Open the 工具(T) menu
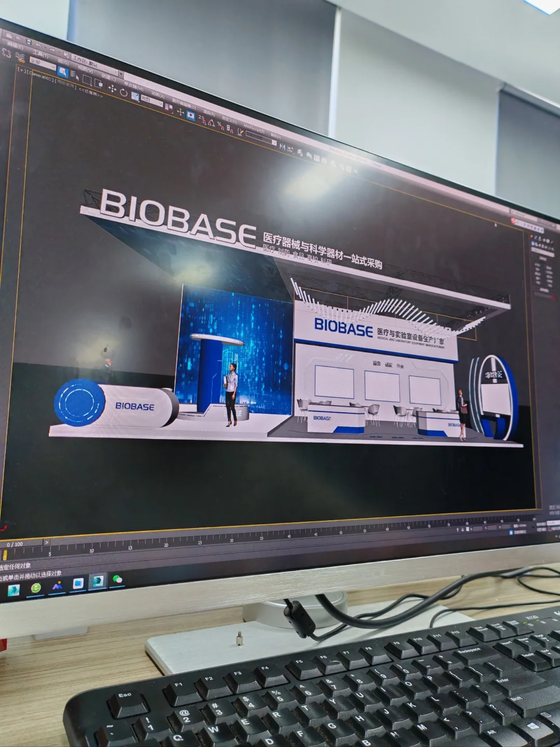 point(40,54)
